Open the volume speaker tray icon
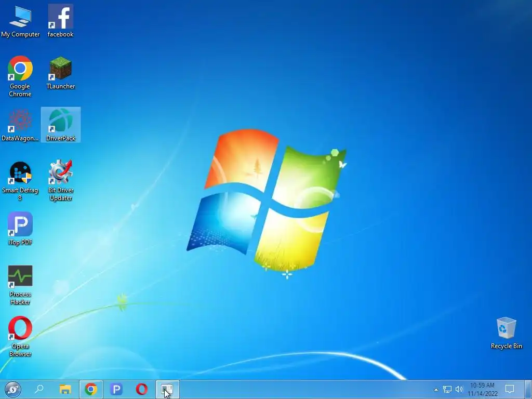532x399 pixels. click(x=459, y=390)
